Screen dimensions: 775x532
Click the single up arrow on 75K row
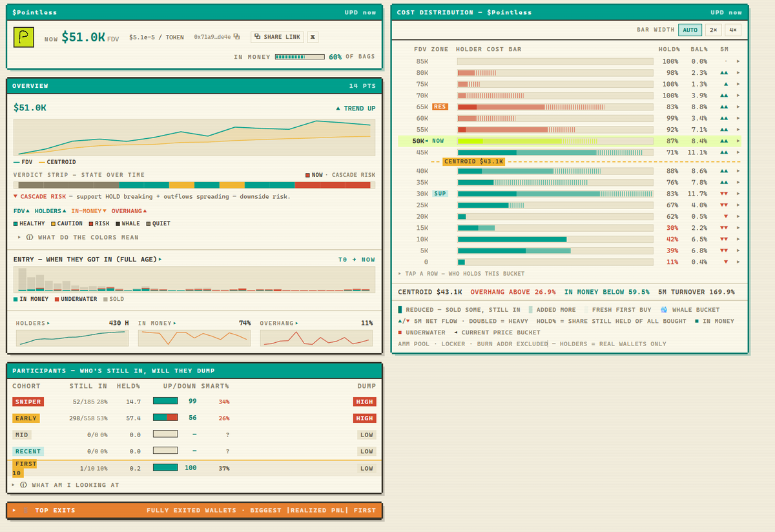726,84
